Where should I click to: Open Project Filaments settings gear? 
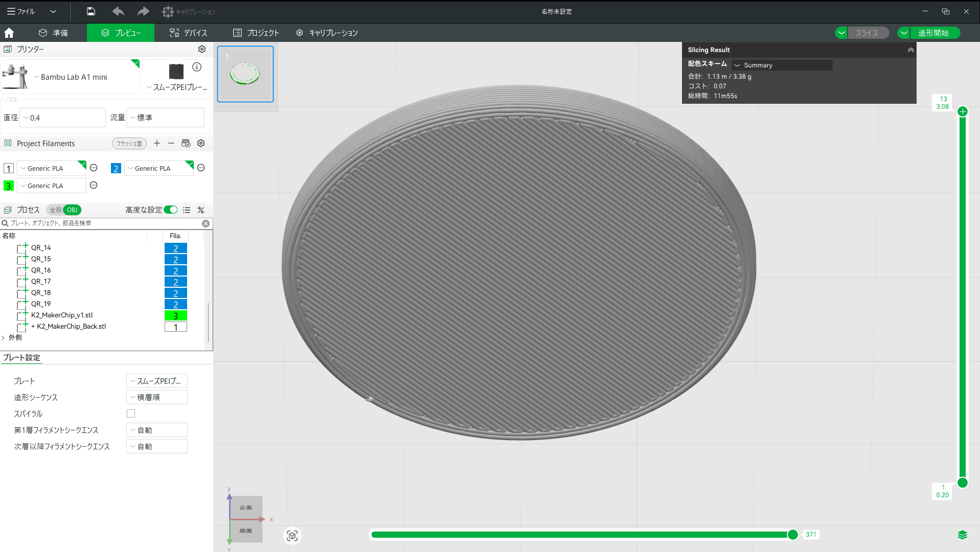[201, 143]
